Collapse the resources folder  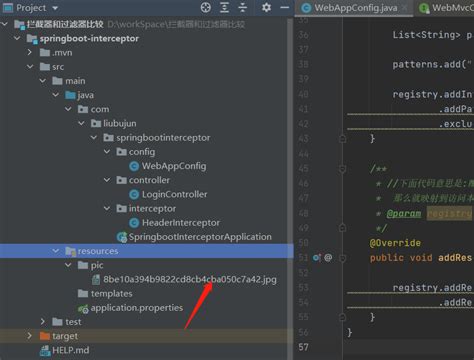(55, 251)
